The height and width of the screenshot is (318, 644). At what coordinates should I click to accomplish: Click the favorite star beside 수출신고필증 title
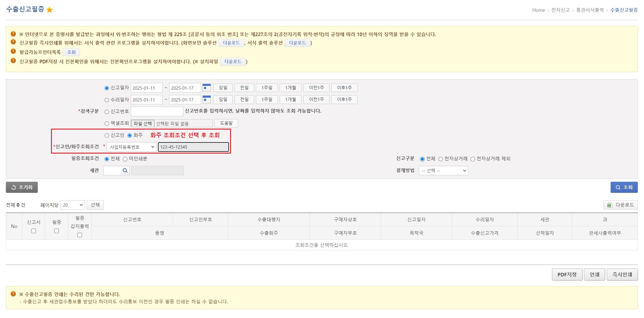tap(50, 10)
